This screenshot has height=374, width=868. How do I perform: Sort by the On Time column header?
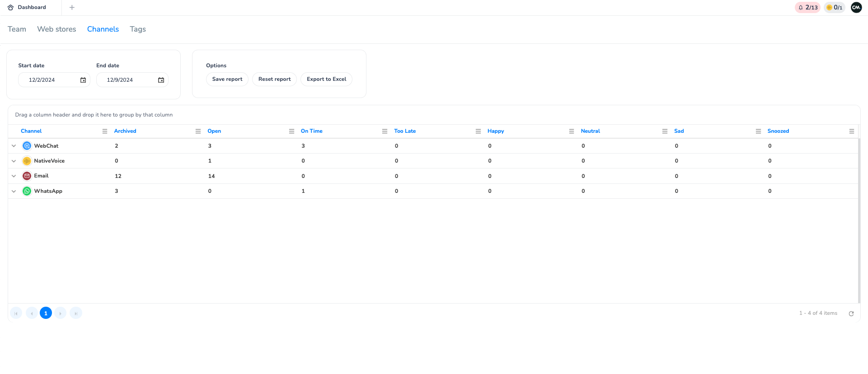click(312, 131)
